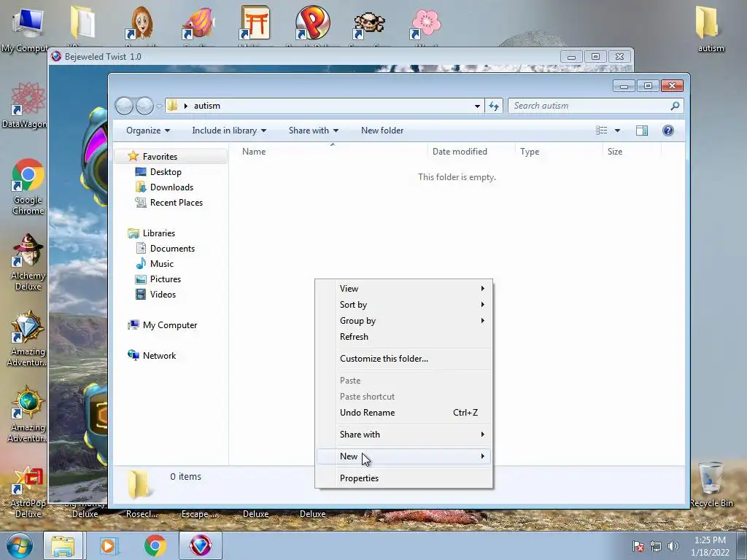This screenshot has width=747, height=560.
Task: Select DataWagon desktop shortcut
Action: pyautogui.click(x=25, y=106)
